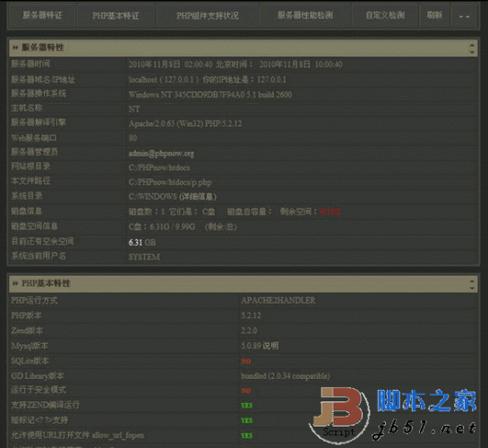The width and height of the screenshot is (488, 448).
Task: Click the red NO for SQLite版本
Action: click(x=246, y=361)
